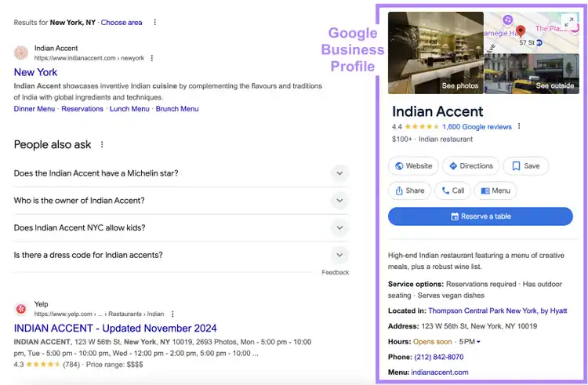Open the New York result title link
The width and height of the screenshot is (588, 385).
click(x=35, y=72)
